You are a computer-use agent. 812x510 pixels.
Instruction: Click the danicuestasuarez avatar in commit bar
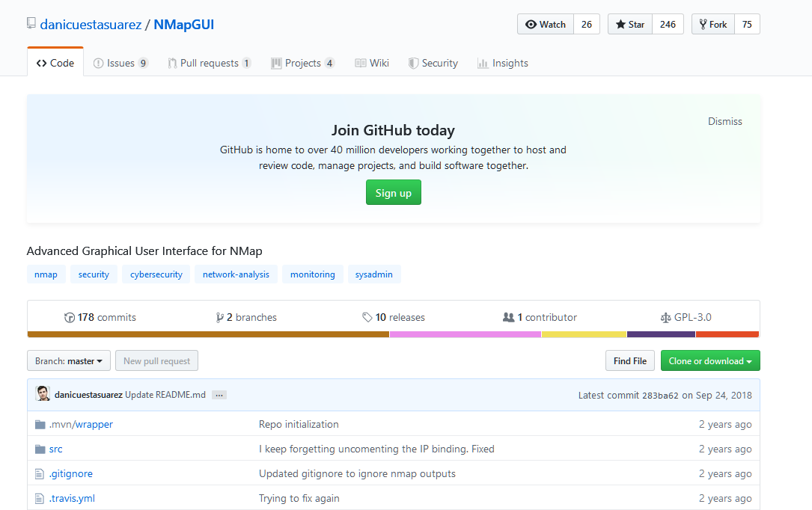[43, 393]
